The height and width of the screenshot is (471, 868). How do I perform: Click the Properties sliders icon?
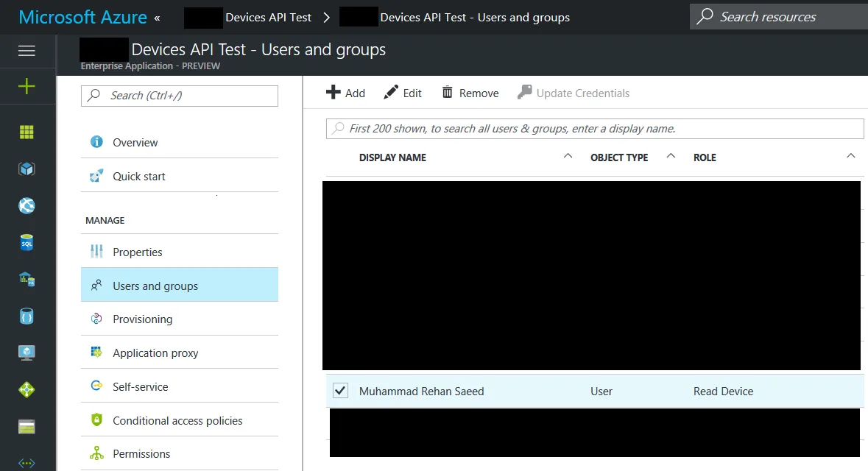(x=96, y=252)
